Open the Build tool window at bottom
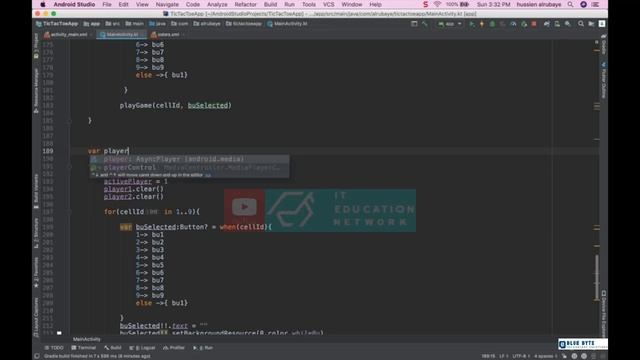 tap(113, 348)
